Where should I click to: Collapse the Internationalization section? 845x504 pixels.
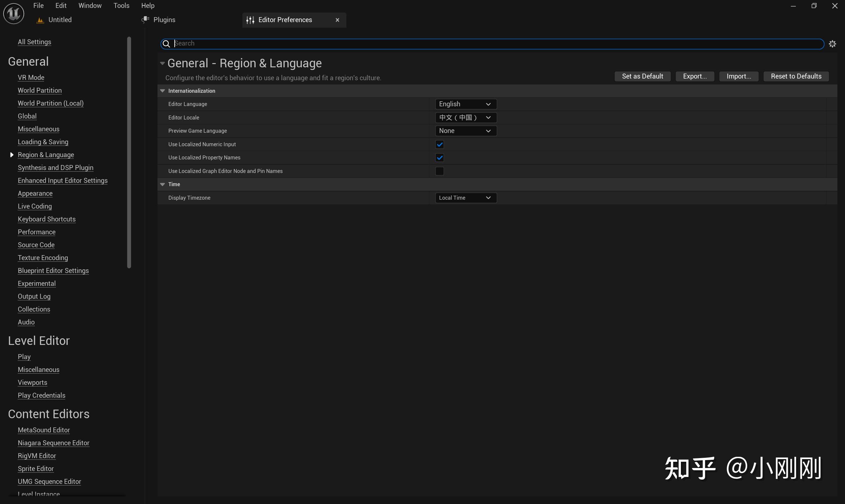click(162, 91)
